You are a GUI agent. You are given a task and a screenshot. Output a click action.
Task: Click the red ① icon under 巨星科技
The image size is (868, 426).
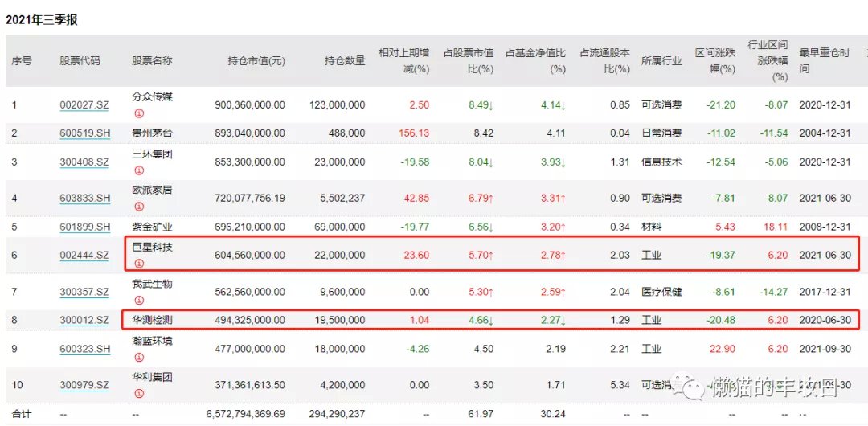139,264
